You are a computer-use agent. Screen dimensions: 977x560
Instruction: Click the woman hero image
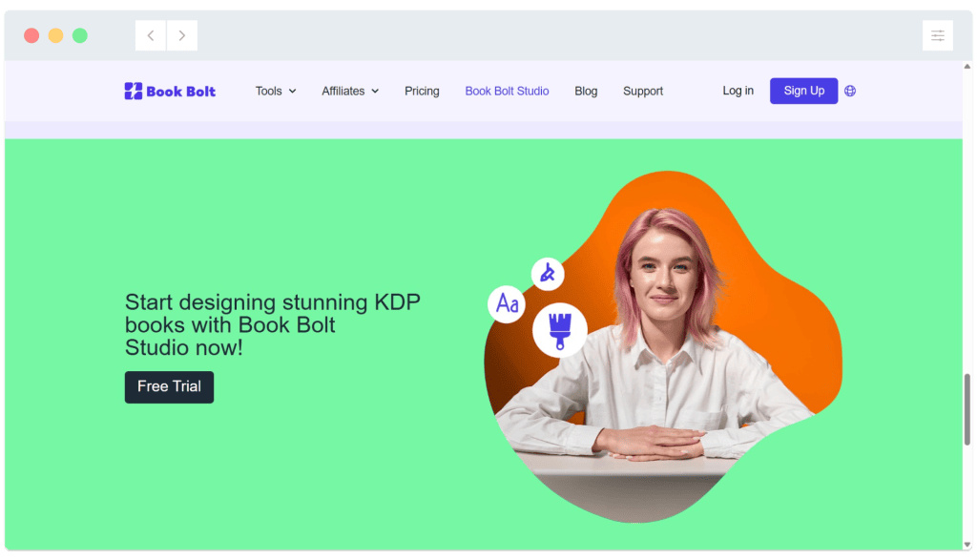pyautogui.click(x=663, y=346)
